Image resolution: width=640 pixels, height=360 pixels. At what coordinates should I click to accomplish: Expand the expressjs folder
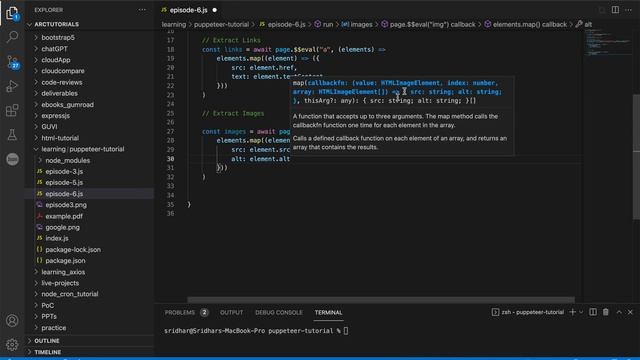[56, 116]
